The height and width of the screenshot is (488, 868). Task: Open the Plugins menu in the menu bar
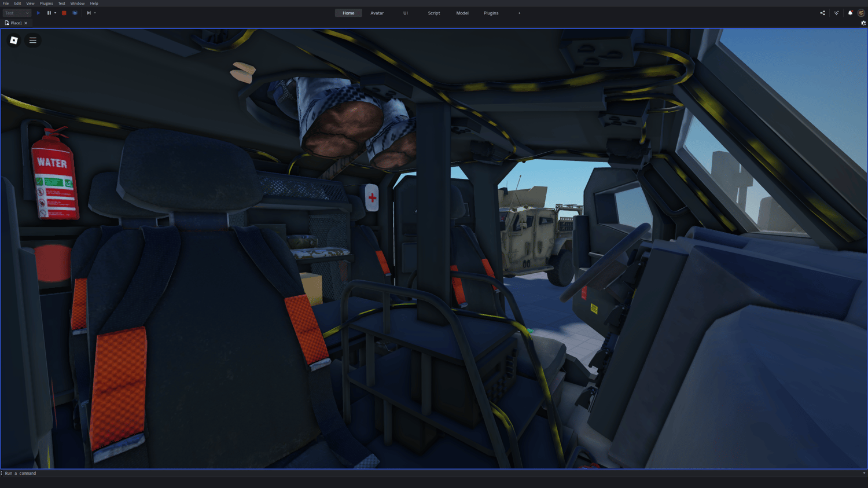(46, 3)
